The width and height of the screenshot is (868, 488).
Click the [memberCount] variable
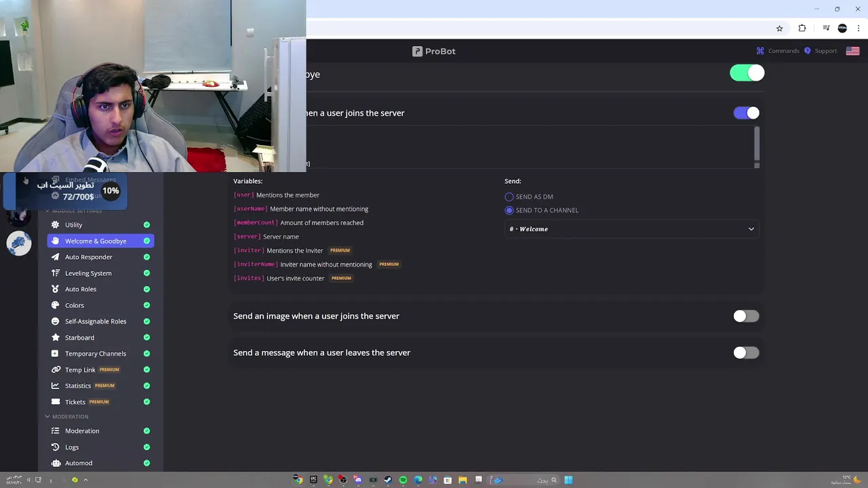click(256, 222)
